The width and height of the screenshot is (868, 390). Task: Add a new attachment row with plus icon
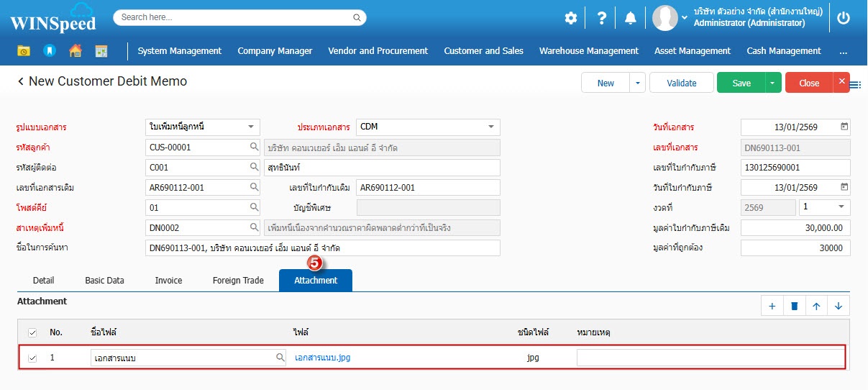click(x=772, y=306)
